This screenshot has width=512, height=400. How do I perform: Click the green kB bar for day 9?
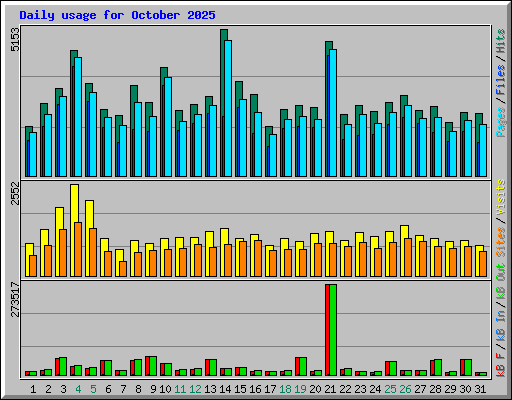point(153,366)
